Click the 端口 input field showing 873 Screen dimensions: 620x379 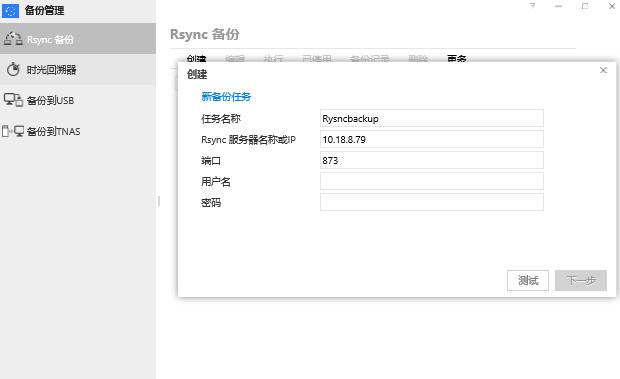pos(432,160)
